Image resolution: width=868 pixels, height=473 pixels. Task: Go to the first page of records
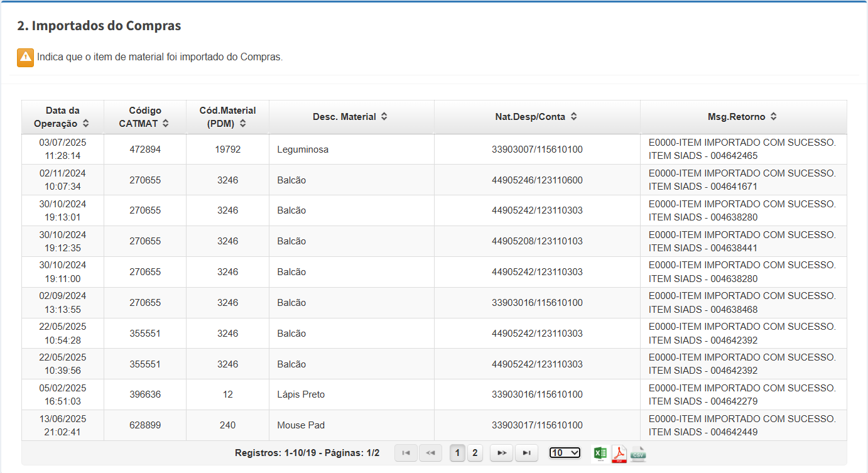point(406,453)
